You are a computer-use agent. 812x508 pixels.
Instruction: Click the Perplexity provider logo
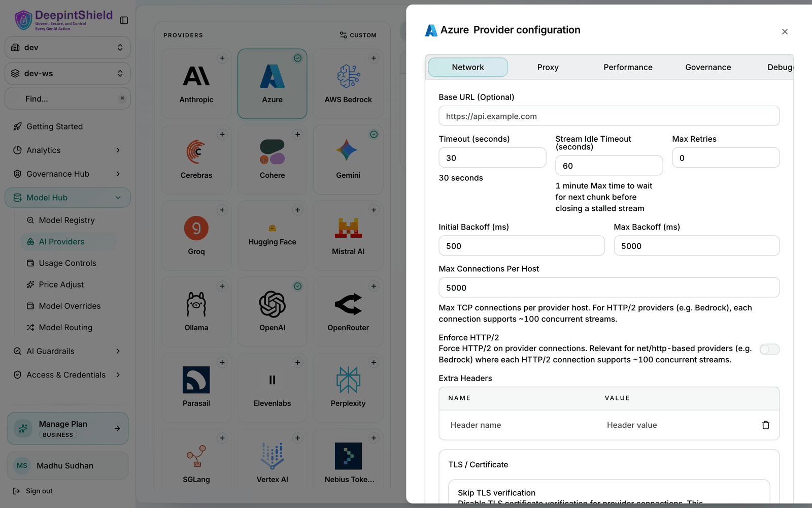point(349,380)
